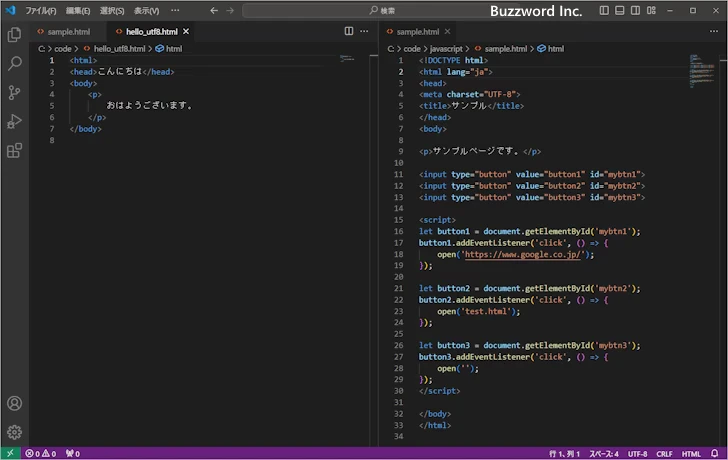Click the UTF-8 encoding status button

[x=637, y=453]
